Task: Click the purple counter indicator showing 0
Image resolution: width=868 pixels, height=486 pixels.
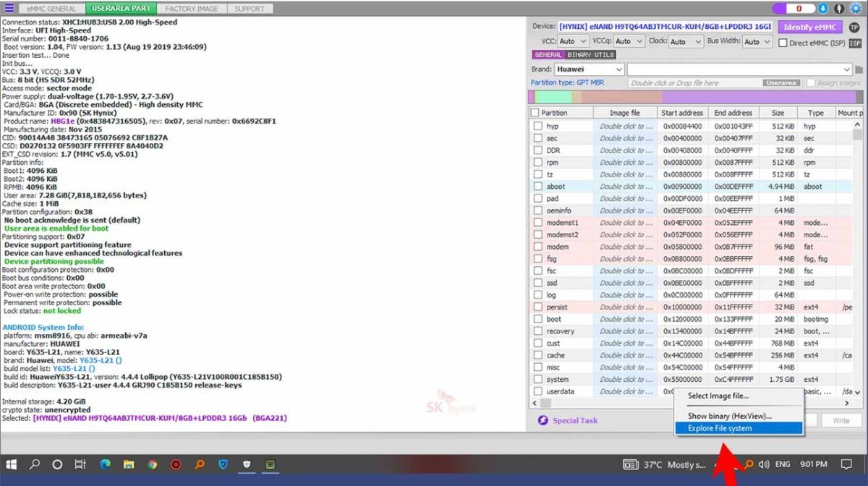Action: pos(793,9)
